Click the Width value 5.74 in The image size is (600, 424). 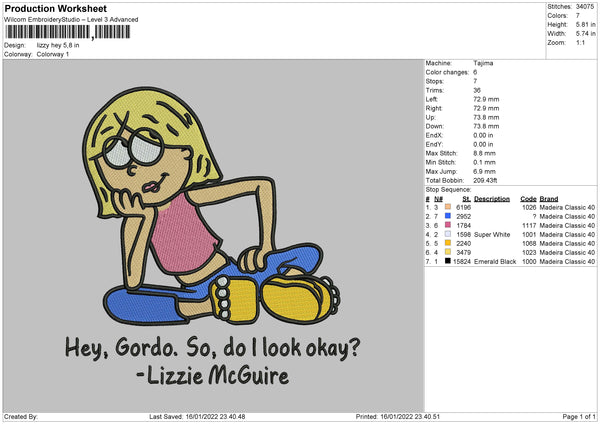click(585, 34)
